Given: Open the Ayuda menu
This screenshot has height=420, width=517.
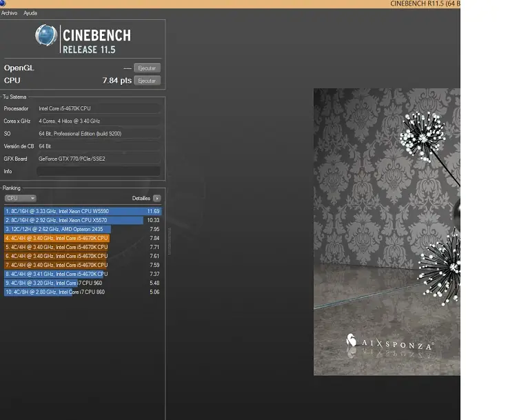Looking at the screenshot, I should click(30, 13).
